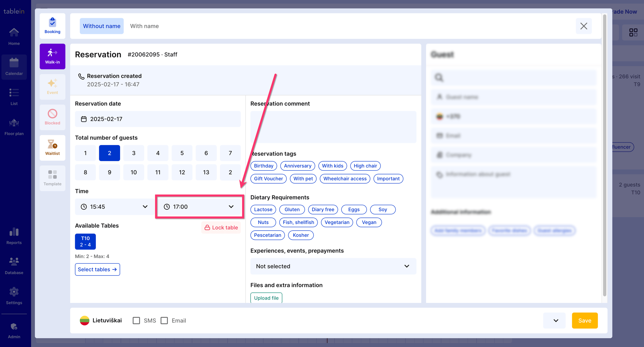
Task: Save the reservation
Action: click(x=584, y=320)
